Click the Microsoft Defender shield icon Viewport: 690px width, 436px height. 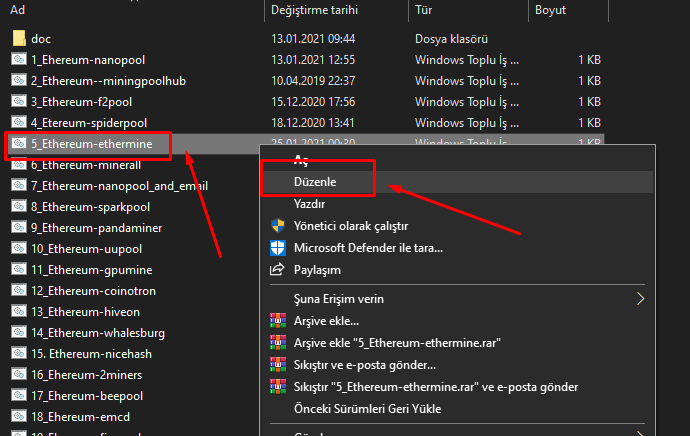[278, 248]
